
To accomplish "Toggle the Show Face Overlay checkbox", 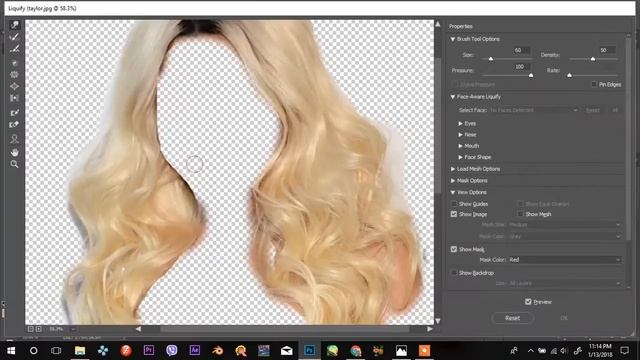I will point(520,203).
